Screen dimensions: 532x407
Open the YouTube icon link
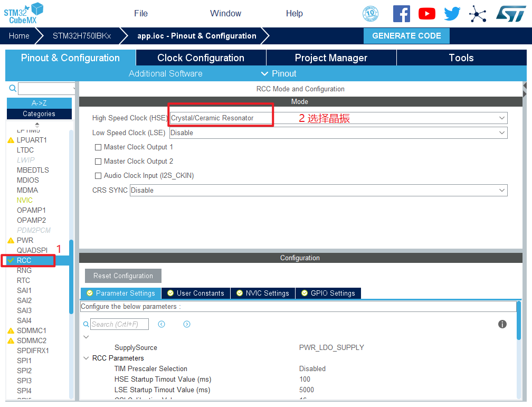tap(426, 14)
